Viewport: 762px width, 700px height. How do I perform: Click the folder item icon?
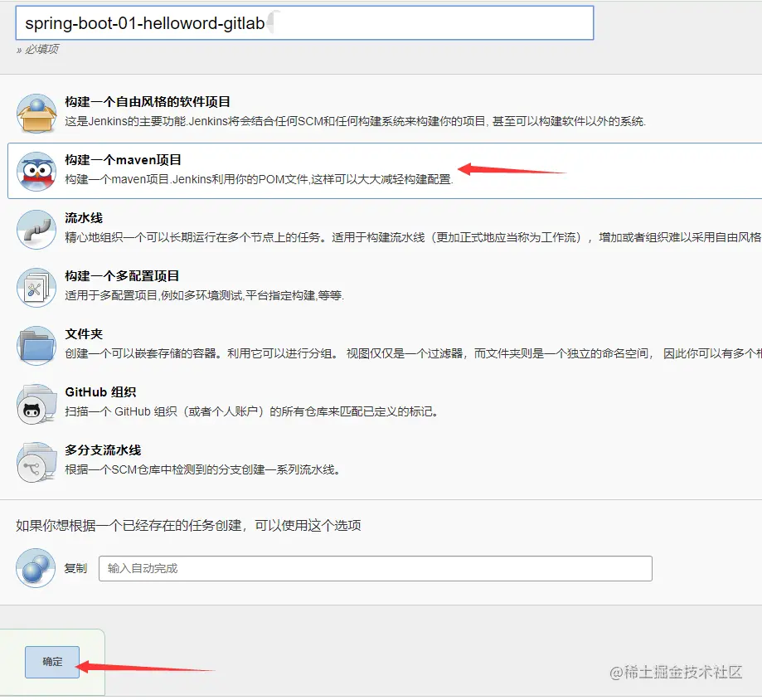36,345
